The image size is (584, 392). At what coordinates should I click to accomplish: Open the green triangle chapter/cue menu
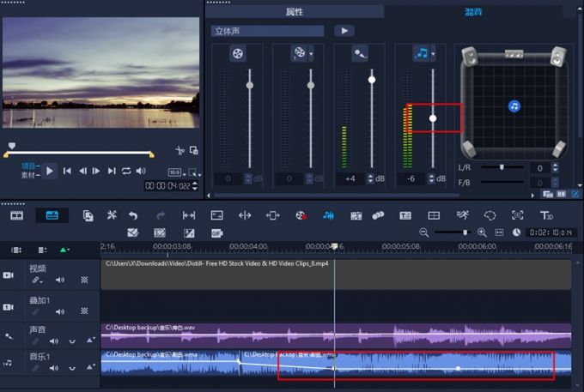click(x=64, y=250)
